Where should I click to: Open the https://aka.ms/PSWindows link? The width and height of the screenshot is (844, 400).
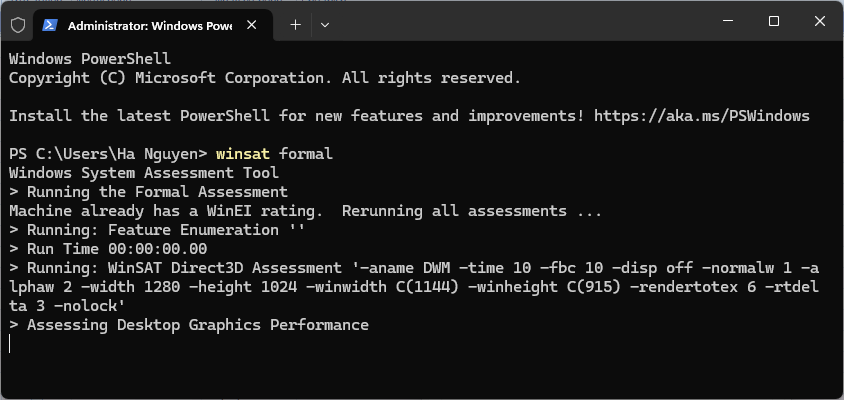(701, 116)
